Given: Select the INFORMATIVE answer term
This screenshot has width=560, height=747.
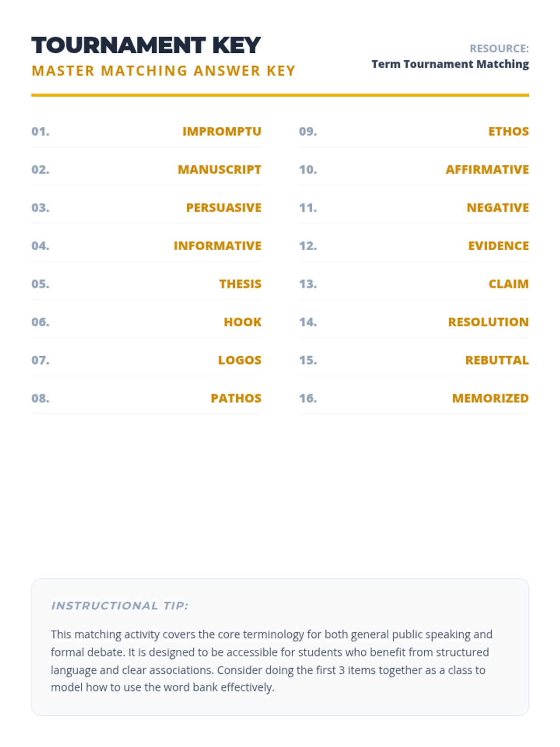Looking at the screenshot, I should pyautogui.click(x=217, y=246).
